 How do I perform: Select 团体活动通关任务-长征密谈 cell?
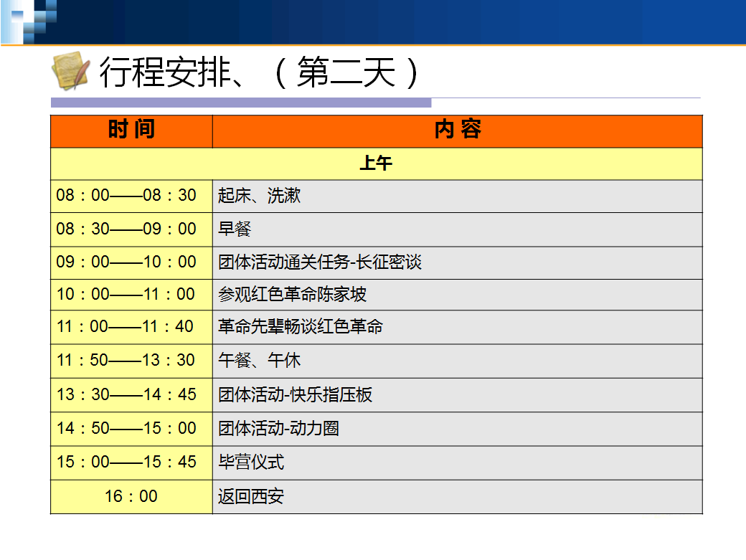(457, 263)
